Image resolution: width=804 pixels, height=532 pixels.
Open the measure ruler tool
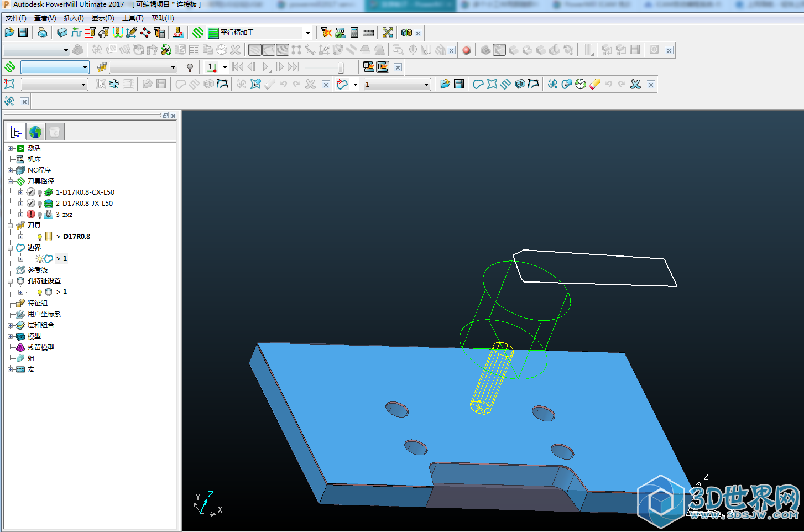coord(368,33)
